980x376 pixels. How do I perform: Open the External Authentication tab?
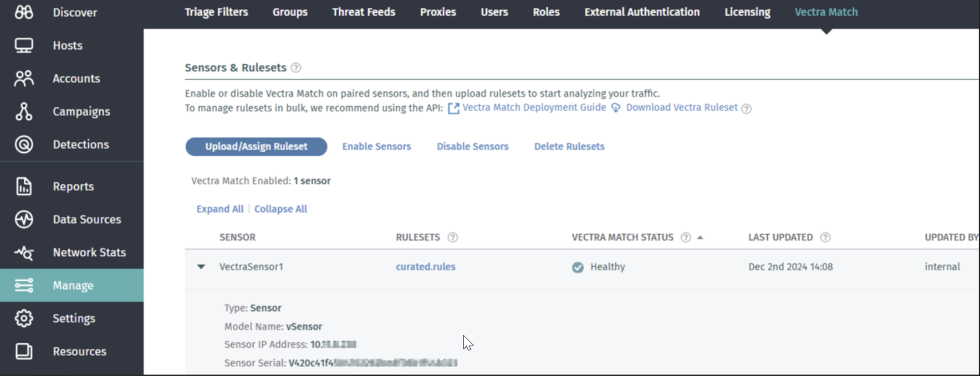(x=642, y=12)
